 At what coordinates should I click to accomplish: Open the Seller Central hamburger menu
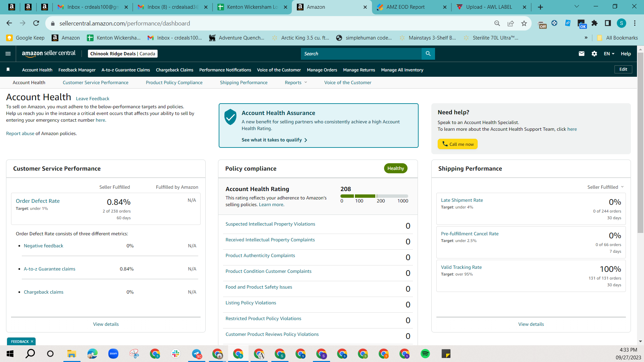pyautogui.click(x=8, y=54)
